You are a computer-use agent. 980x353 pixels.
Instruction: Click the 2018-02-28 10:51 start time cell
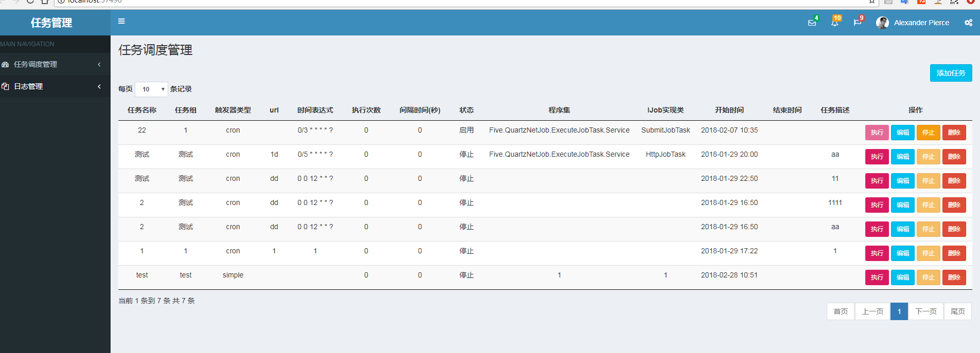click(729, 275)
